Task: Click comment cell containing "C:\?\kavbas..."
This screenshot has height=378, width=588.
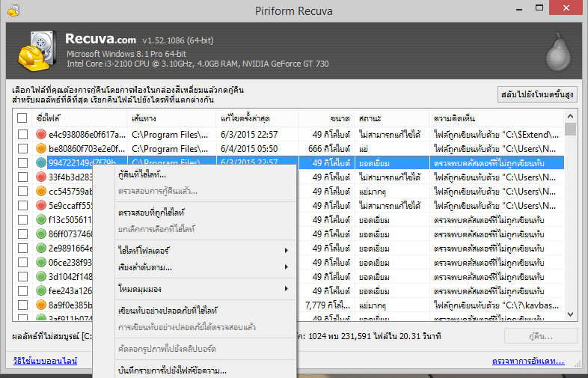Action: click(496, 305)
